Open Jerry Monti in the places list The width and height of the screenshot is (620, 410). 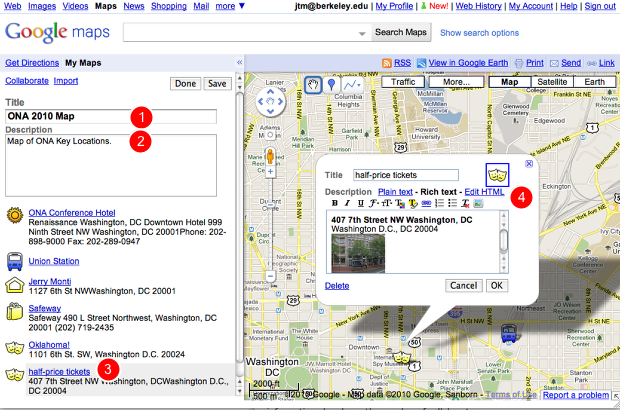pyautogui.click(x=50, y=282)
